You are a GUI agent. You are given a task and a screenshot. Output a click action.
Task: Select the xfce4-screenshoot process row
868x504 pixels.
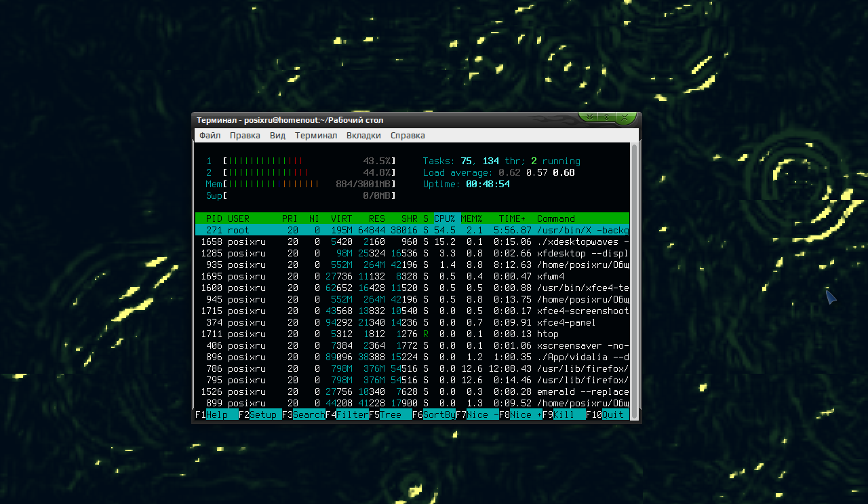(x=412, y=311)
